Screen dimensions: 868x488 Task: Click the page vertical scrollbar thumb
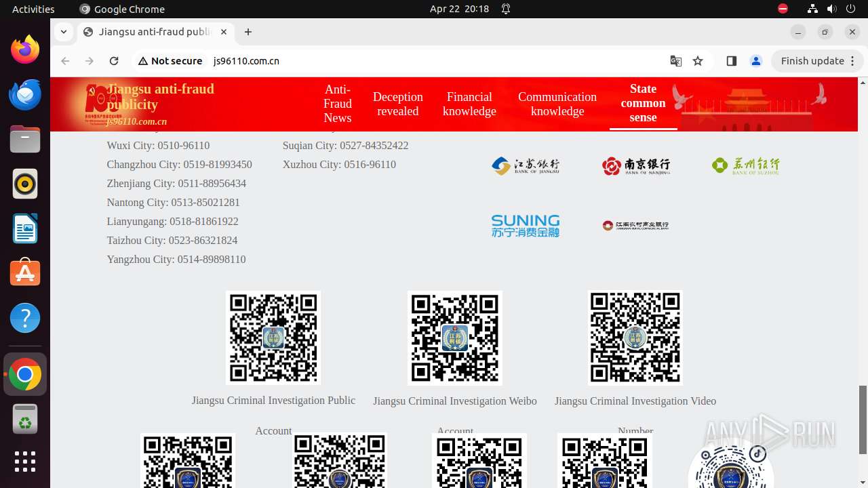[863, 420]
